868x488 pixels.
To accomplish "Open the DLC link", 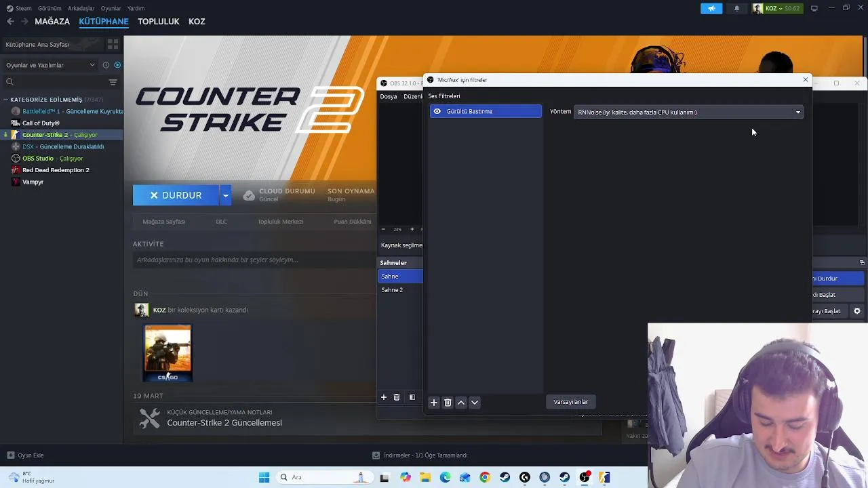I will [221, 222].
